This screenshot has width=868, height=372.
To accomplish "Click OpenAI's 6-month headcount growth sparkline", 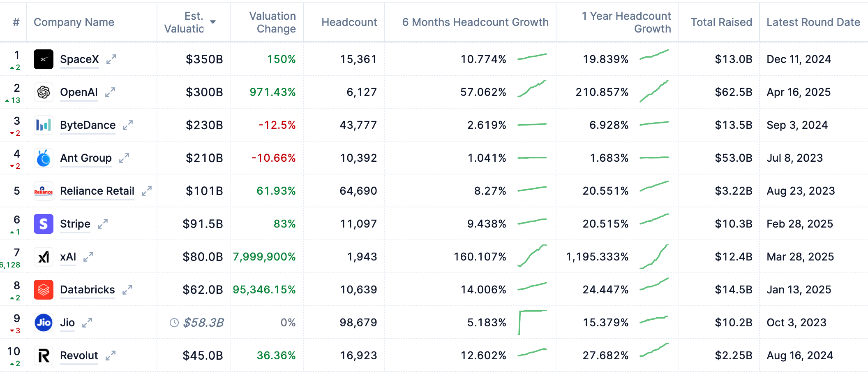I will [x=532, y=89].
